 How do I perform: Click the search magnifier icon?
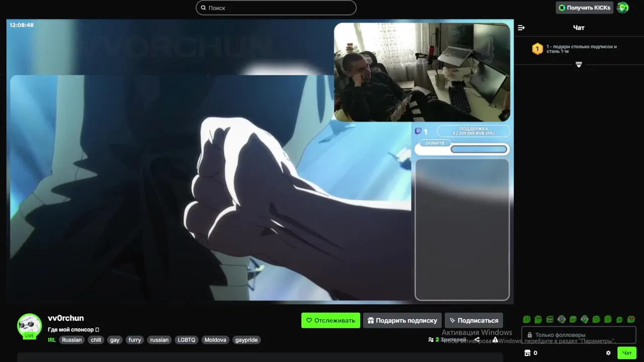coord(203,8)
